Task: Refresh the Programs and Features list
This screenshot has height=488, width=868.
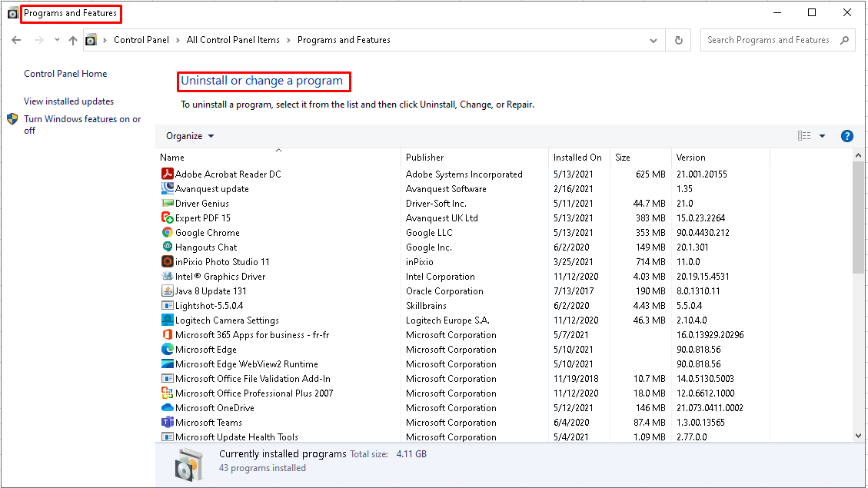Action: 679,41
